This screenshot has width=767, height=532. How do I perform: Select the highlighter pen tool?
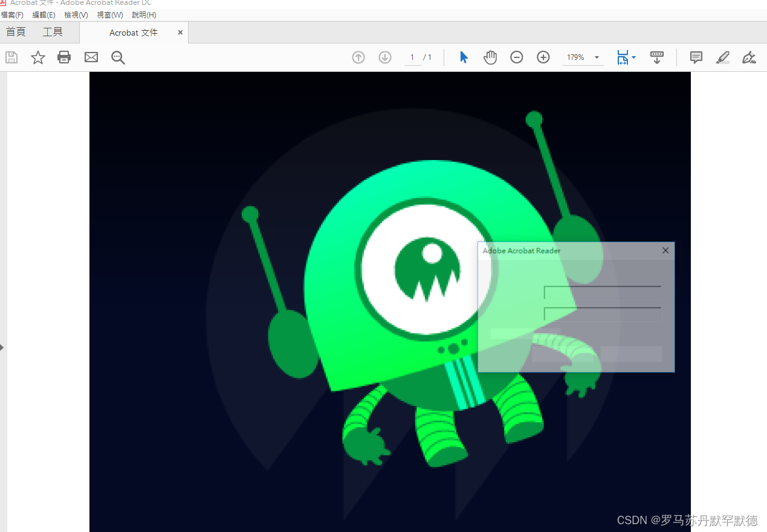[723, 57]
